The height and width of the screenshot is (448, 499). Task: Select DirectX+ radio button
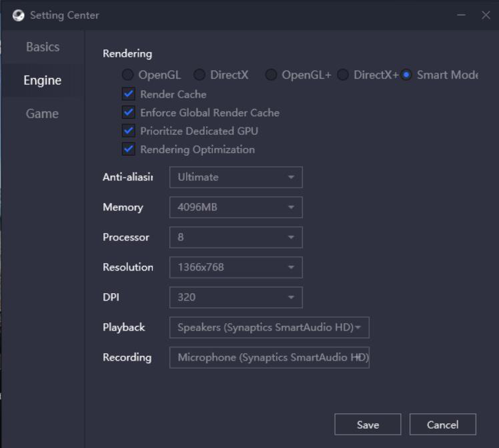(x=342, y=75)
